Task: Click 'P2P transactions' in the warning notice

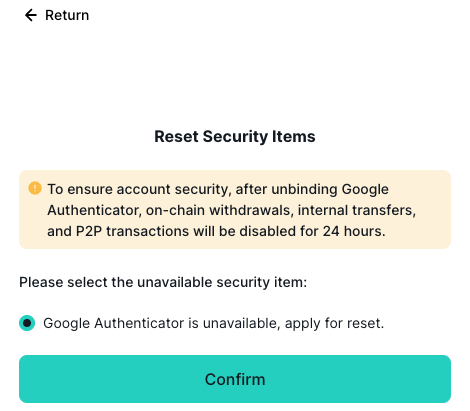Action: coord(133,231)
